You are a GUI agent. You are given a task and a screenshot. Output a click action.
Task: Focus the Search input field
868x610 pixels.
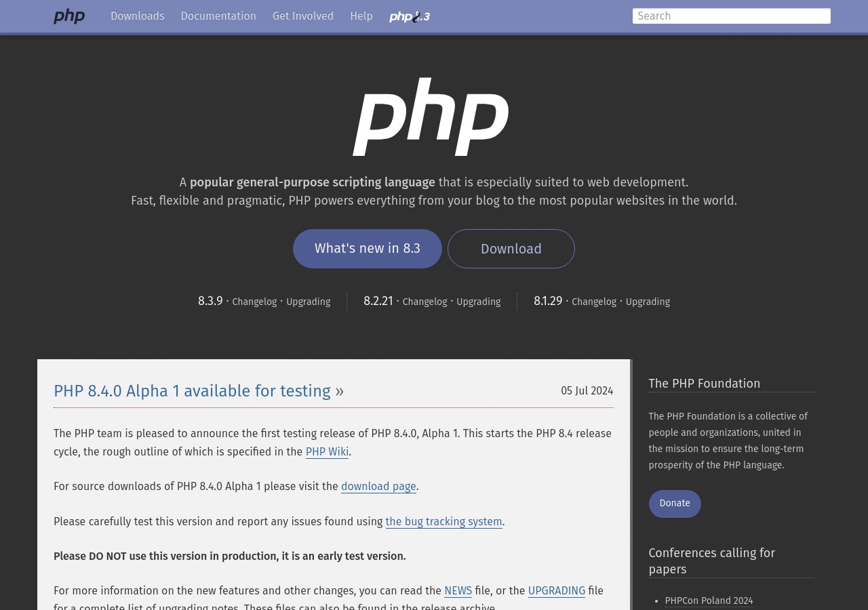coord(731,16)
